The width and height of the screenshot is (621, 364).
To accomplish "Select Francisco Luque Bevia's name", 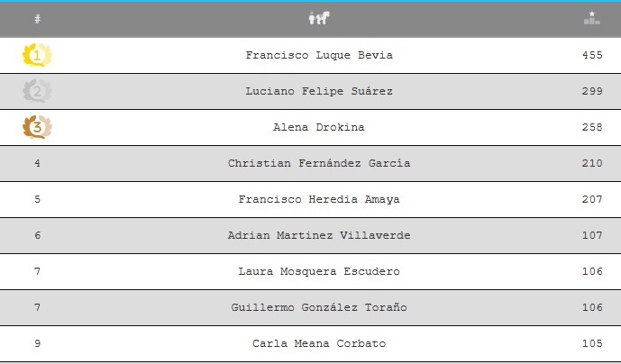I will pos(319,56).
